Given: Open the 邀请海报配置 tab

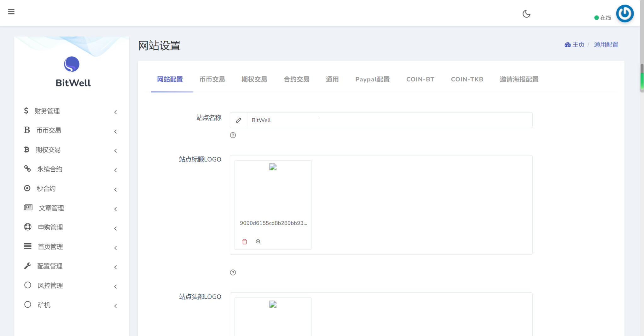Looking at the screenshot, I should (x=519, y=80).
